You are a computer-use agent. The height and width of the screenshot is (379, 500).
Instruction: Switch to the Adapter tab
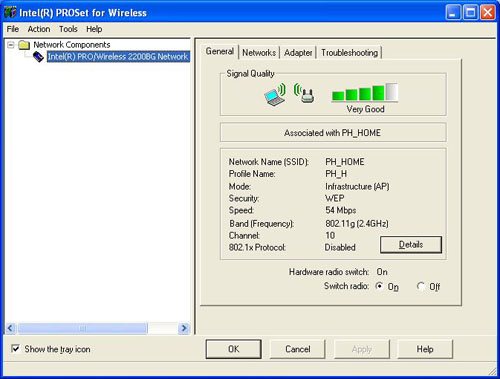[298, 53]
